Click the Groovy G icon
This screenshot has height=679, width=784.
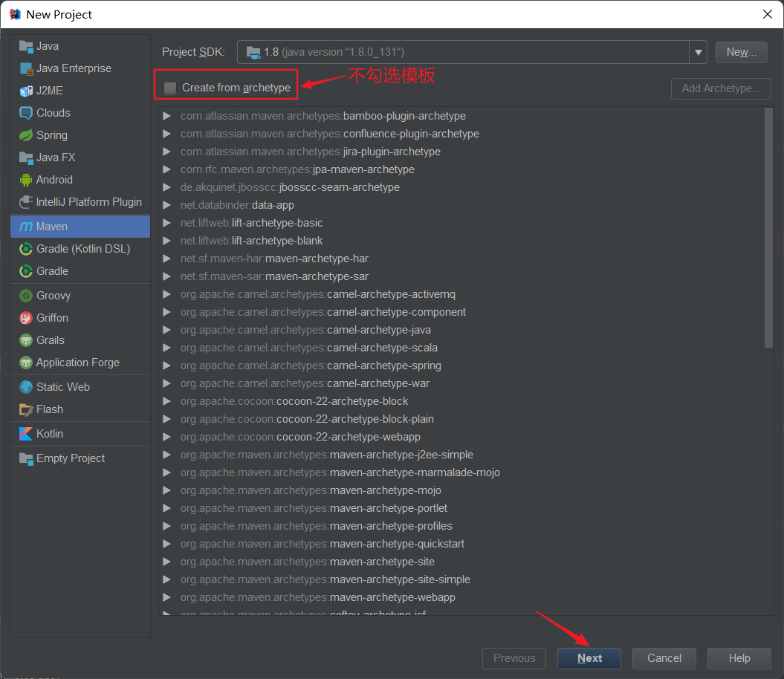click(26, 296)
